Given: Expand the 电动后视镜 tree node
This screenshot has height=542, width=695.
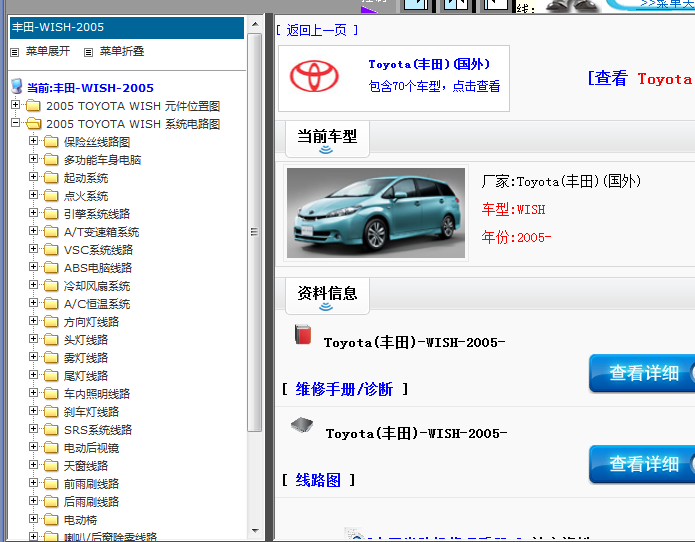Looking at the screenshot, I should point(33,446).
